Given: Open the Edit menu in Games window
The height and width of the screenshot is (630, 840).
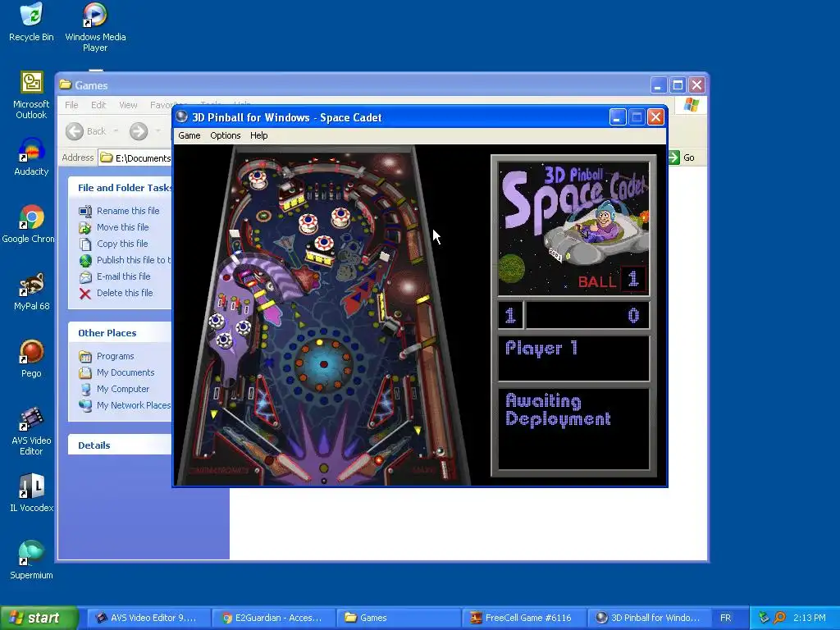Looking at the screenshot, I should click(98, 105).
